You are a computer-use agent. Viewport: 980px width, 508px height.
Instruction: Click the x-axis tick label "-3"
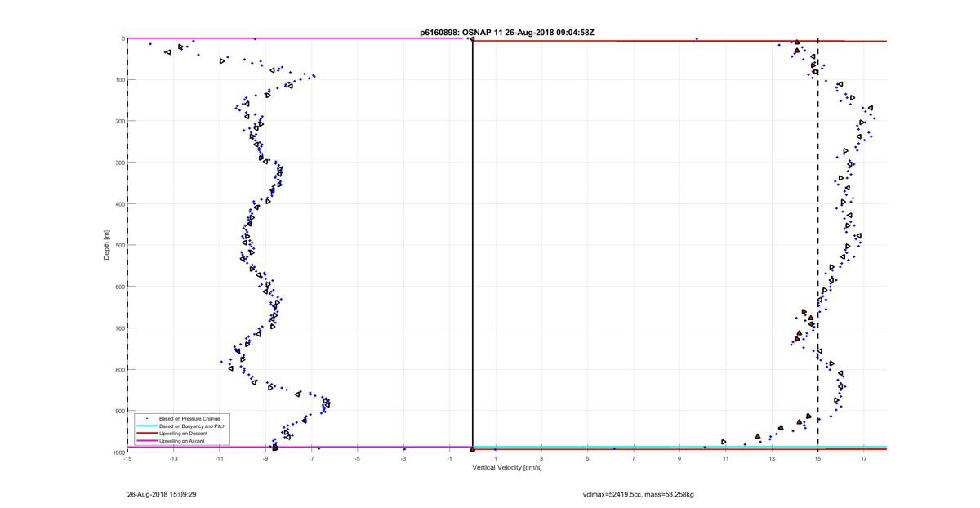coord(403,458)
